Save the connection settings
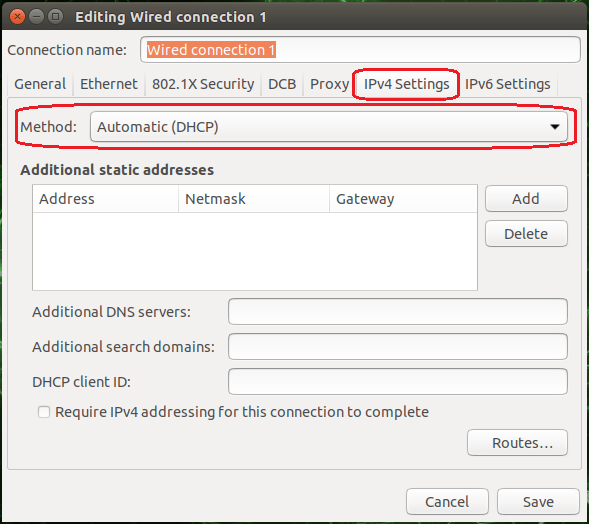 click(x=538, y=501)
